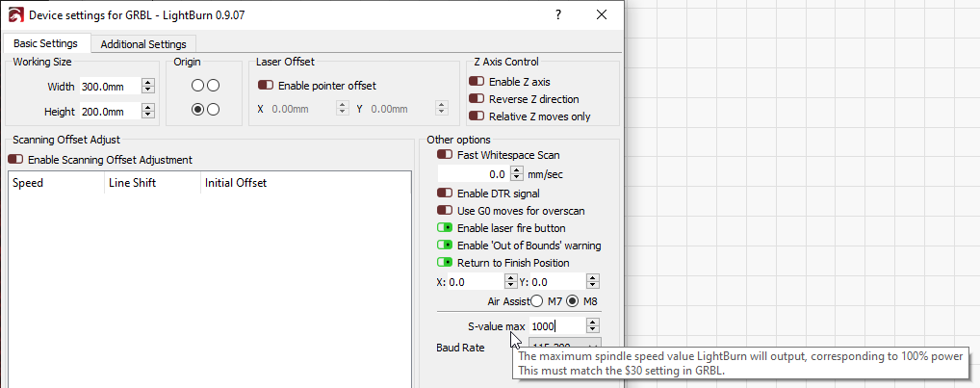Select M7 for Air Assist
The image size is (980, 388).
click(536, 301)
